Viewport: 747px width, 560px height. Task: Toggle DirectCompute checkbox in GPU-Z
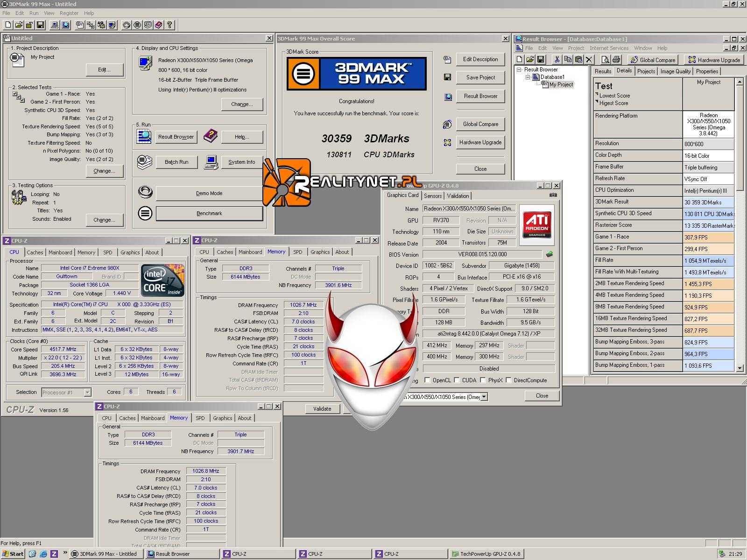[508, 380]
